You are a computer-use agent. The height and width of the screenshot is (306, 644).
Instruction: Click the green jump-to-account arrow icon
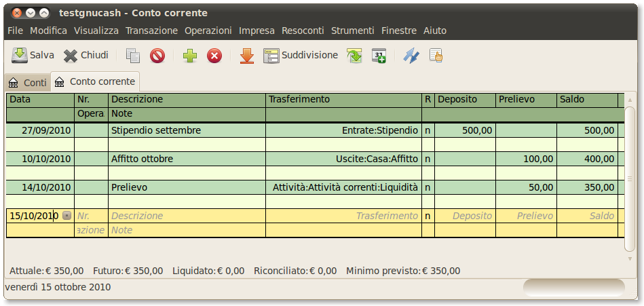354,56
